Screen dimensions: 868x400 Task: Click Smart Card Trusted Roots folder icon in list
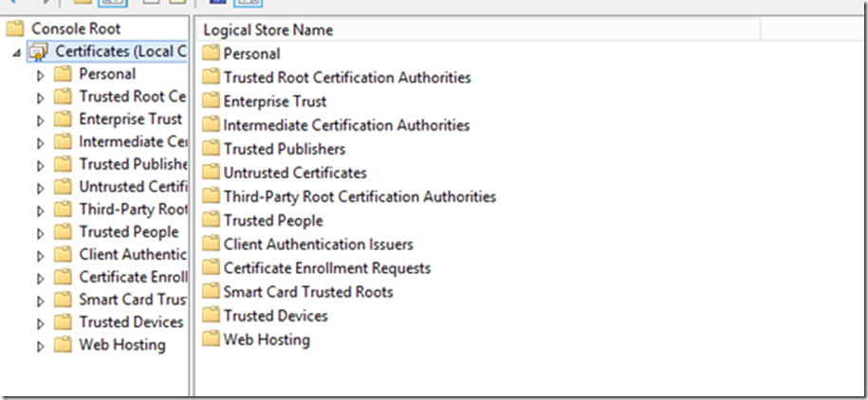click(211, 291)
